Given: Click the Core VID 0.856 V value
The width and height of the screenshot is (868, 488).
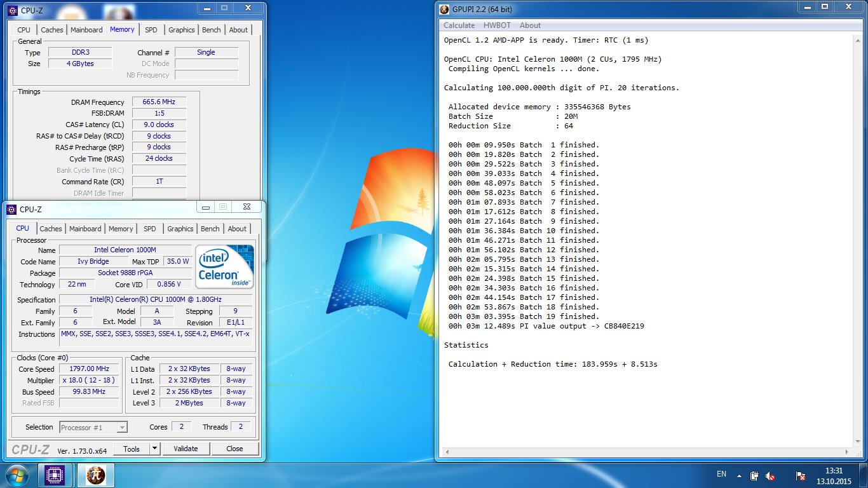Looking at the screenshot, I should coord(169,284).
